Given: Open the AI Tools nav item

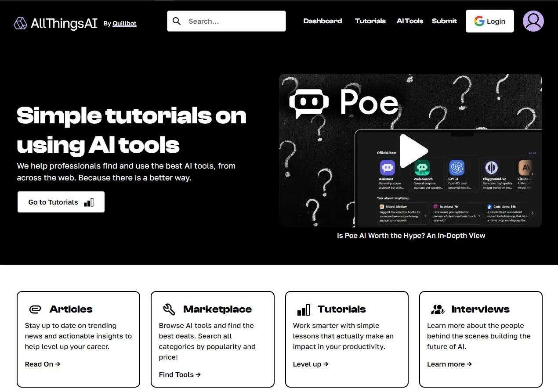Looking at the screenshot, I should click(410, 21).
